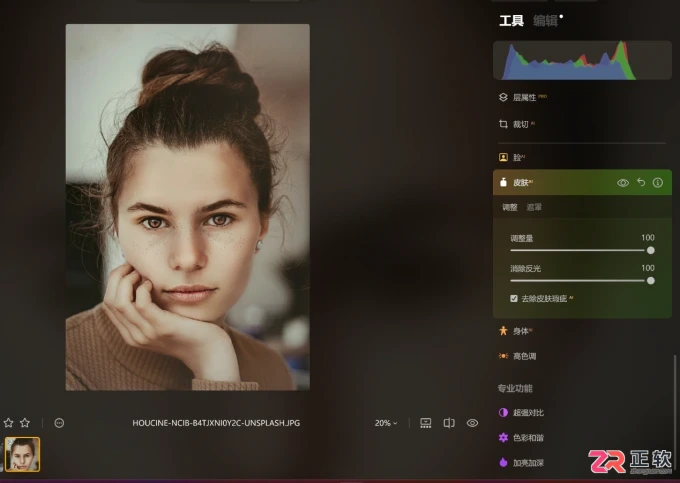This screenshot has width=680, height=483.
Task: Click the 消除反光 value 100
Action: point(648,268)
